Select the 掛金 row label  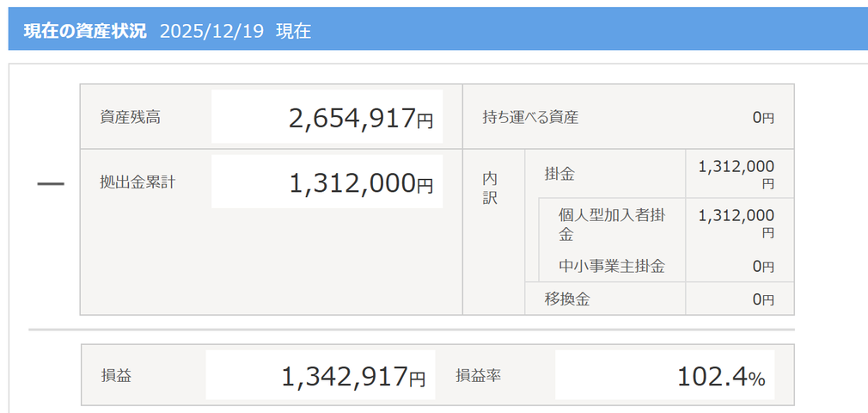[559, 174]
